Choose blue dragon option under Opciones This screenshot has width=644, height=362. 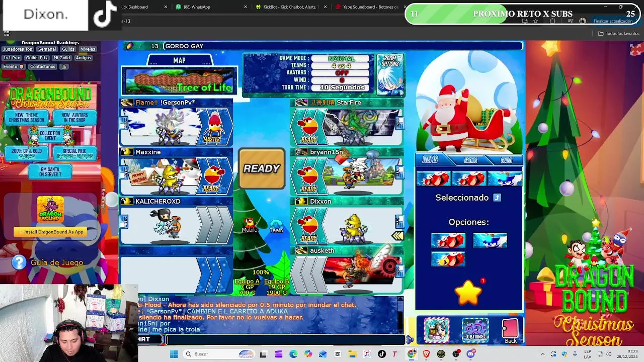[490, 240]
